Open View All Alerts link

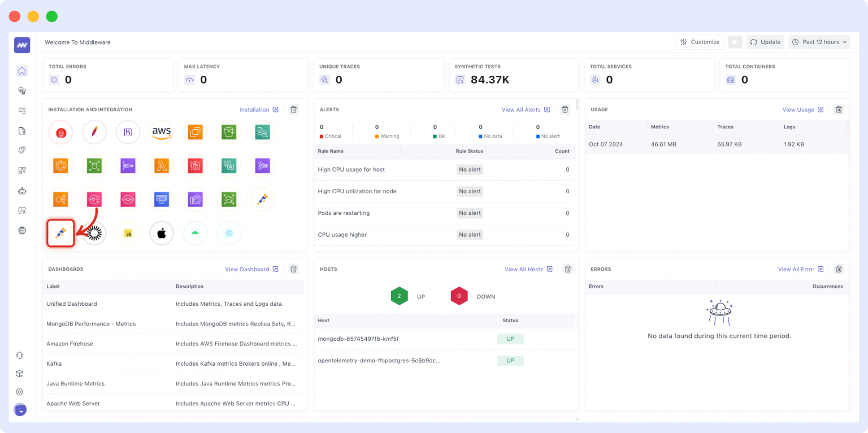[x=522, y=110]
